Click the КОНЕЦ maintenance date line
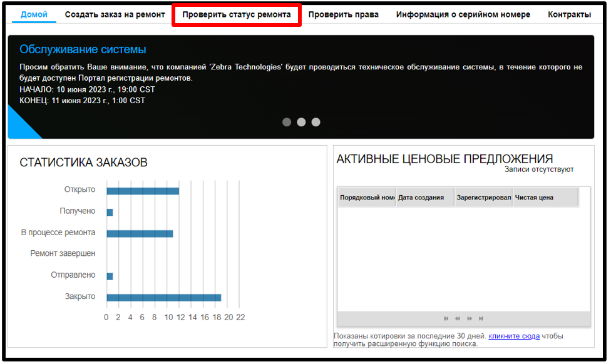Viewport: 611px width, 364px height. click(x=82, y=101)
